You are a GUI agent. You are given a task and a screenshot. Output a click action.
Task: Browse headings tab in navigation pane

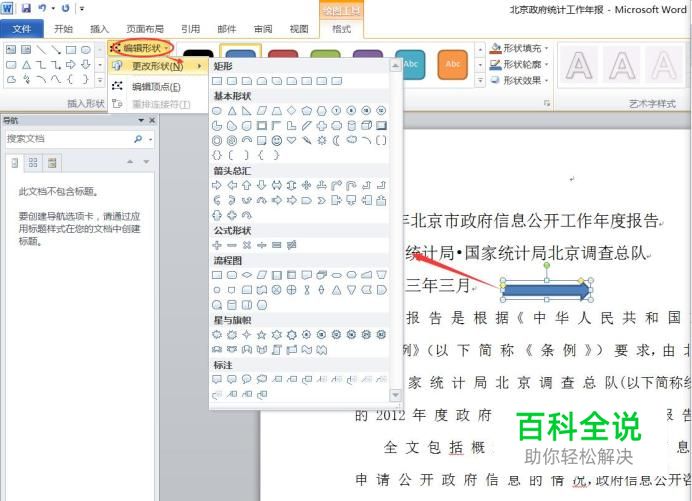pos(15,163)
